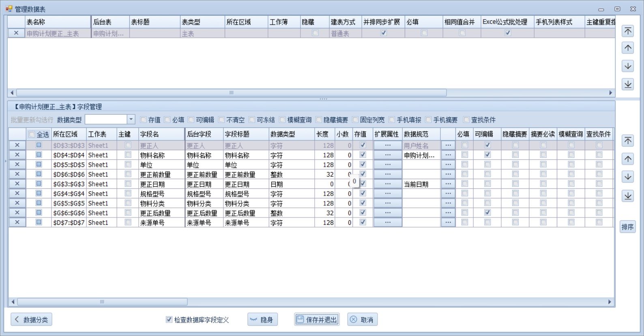Click the 排序 sort button
The image size is (644, 336).
627,227
